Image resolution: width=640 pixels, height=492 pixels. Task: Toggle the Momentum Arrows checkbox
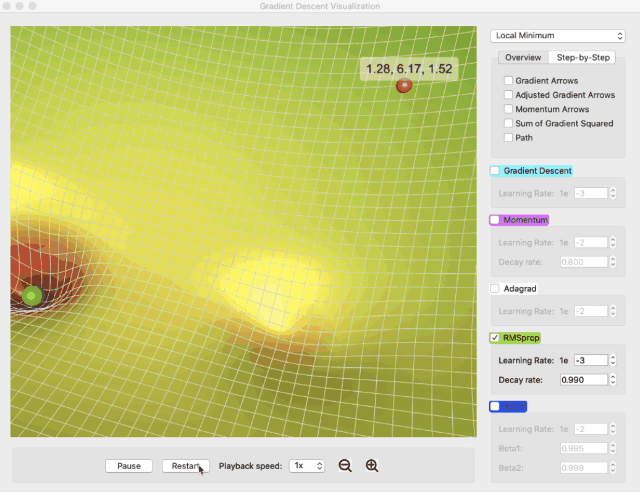pyautogui.click(x=508, y=109)
